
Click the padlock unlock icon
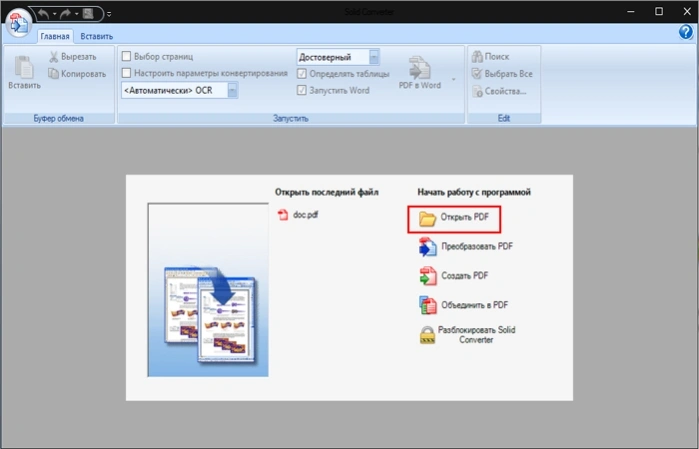428,335
